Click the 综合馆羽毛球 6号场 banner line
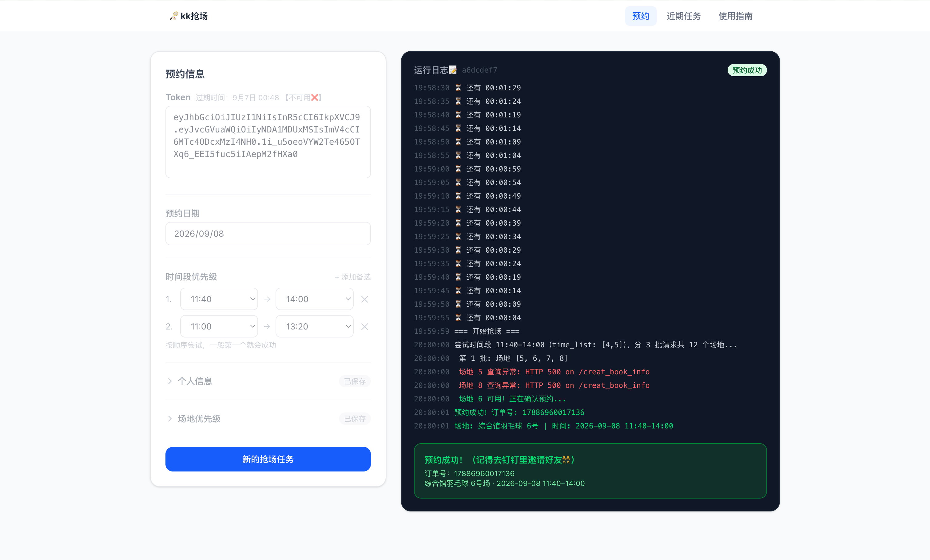Viewport: 930px width, 560px height. (504, 483)
